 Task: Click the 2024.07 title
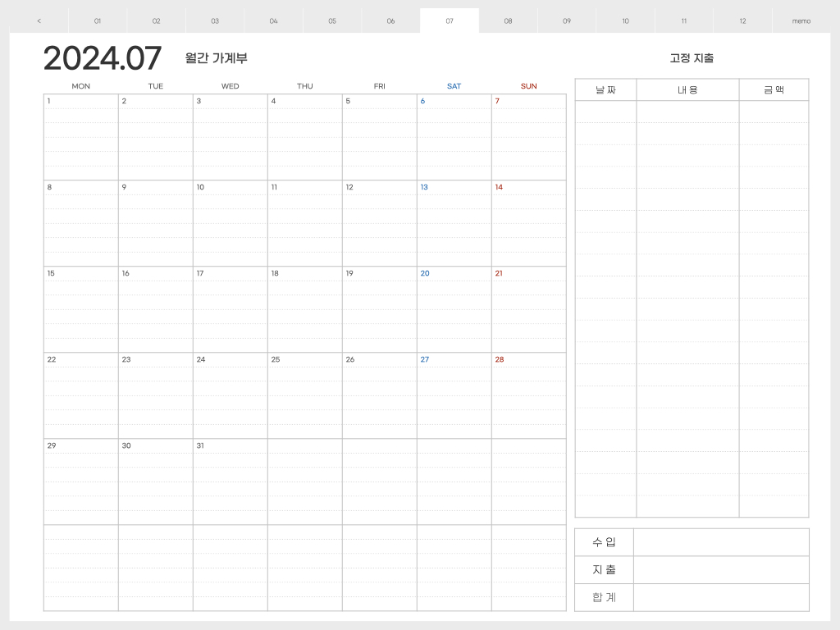(103, 58)
